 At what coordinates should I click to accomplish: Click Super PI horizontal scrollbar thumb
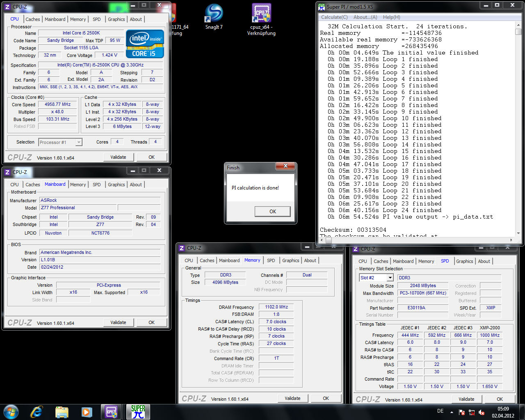coord(329,240)
